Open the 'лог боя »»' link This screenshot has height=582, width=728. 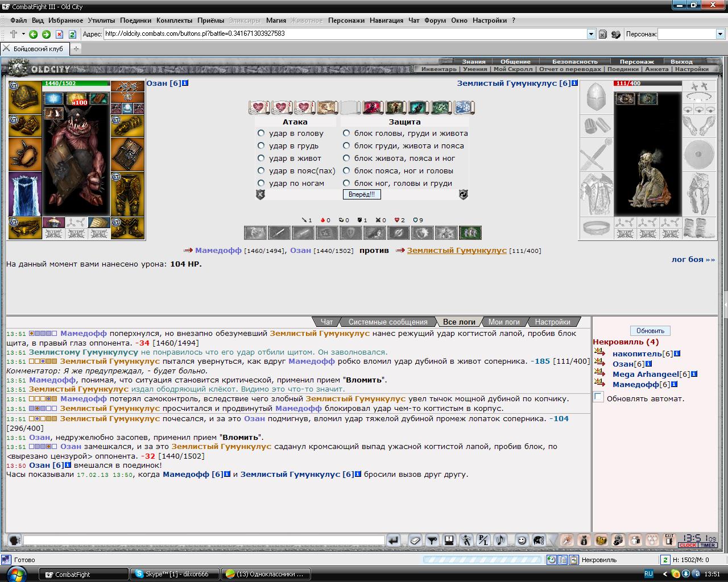coord(693,259)
